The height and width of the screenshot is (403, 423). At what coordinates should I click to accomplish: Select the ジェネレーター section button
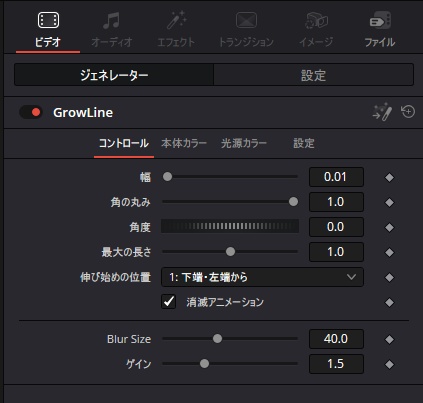click(114, 75)
